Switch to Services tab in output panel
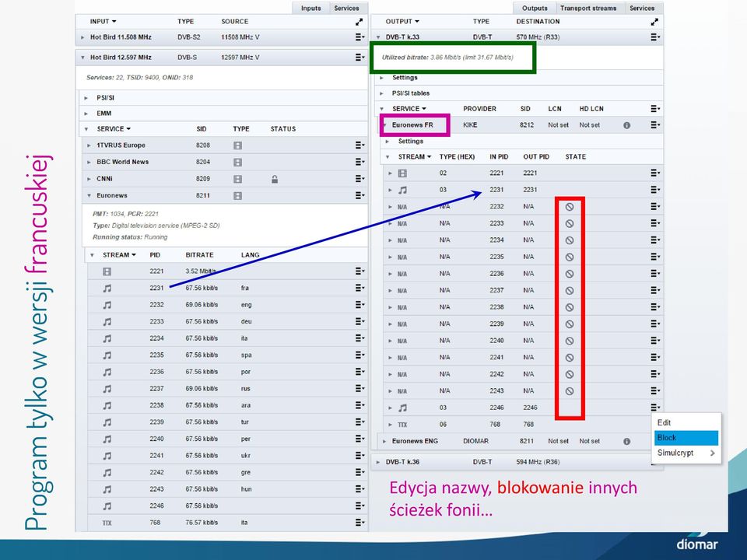The image size is (747, 560). point(642,8)
